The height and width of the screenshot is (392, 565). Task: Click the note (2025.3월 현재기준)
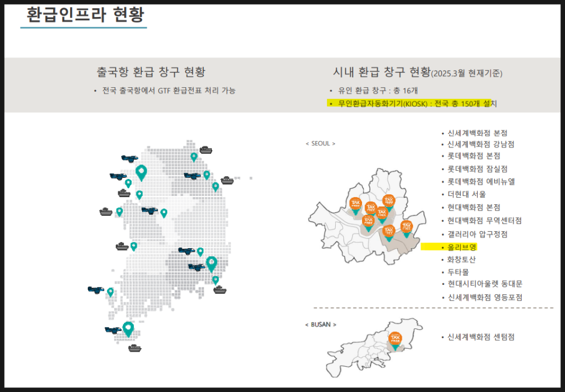[467, 74]
